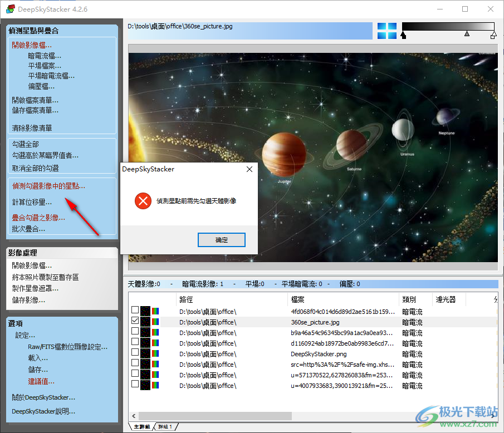Viewport: 504px width, 433px height.
Task: Switch to the 群組 1 tab
Action: [165, 426]
